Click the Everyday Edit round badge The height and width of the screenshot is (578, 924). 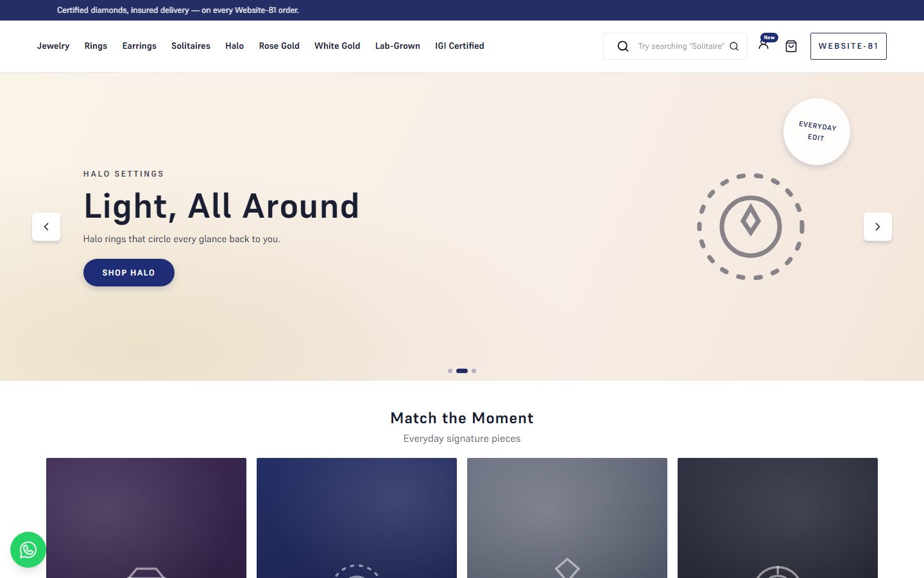817,132
